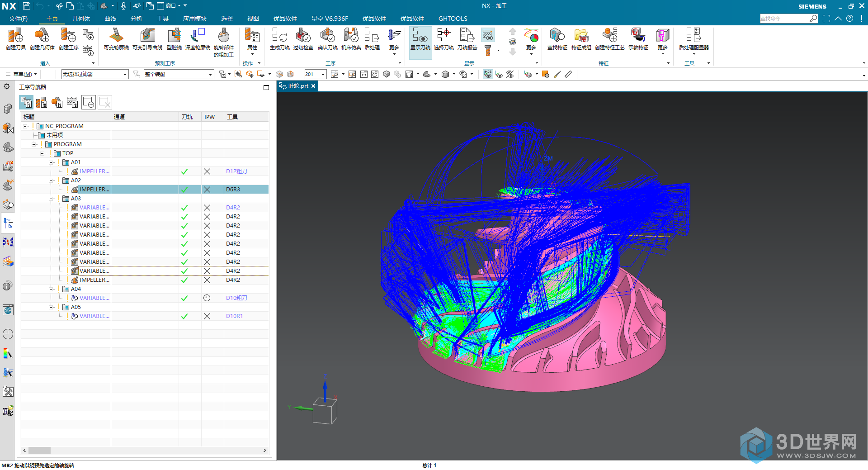Click the save icon in title bar
Viewport: 868px width, 470px height.
point(27,6)
